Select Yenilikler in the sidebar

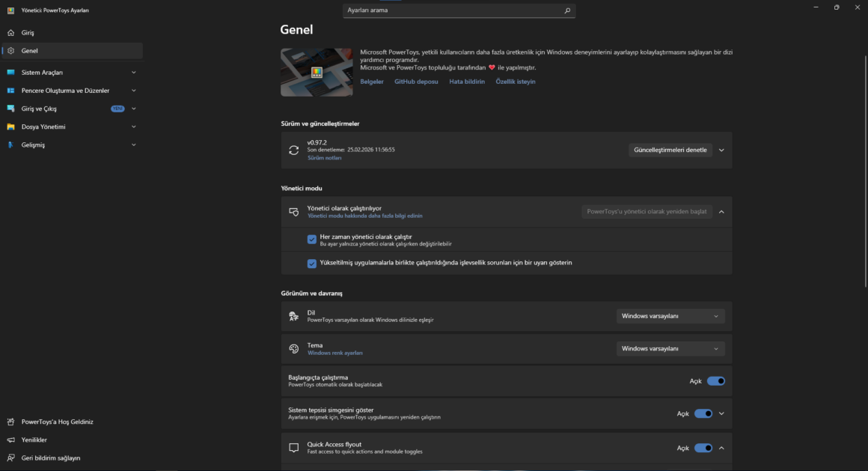point(34,440)
